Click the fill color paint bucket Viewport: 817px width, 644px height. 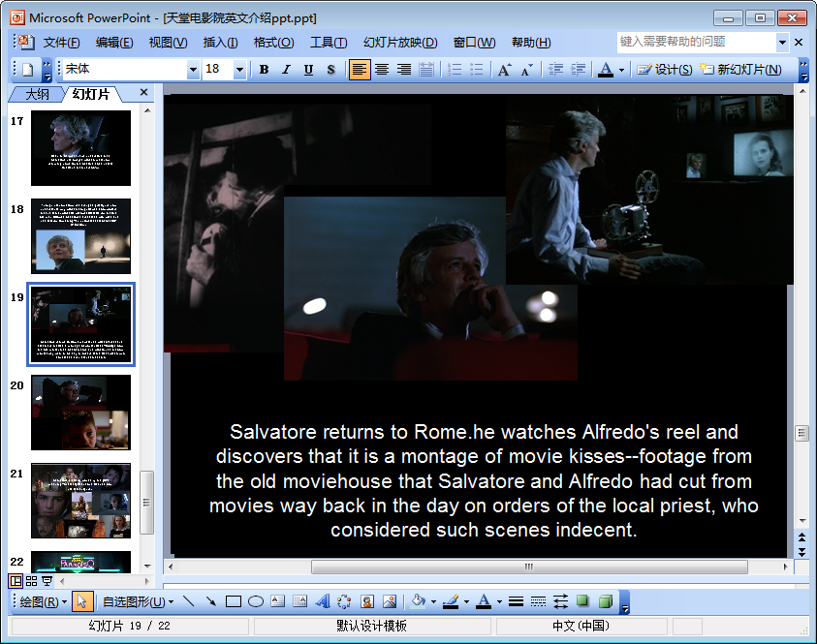tap(418, 601)
